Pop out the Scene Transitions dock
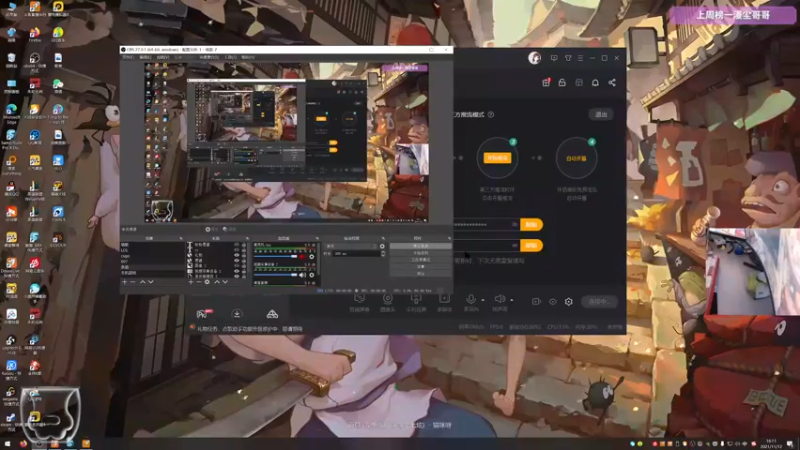This screenshot has height=450, width=800. coord(383,238)
